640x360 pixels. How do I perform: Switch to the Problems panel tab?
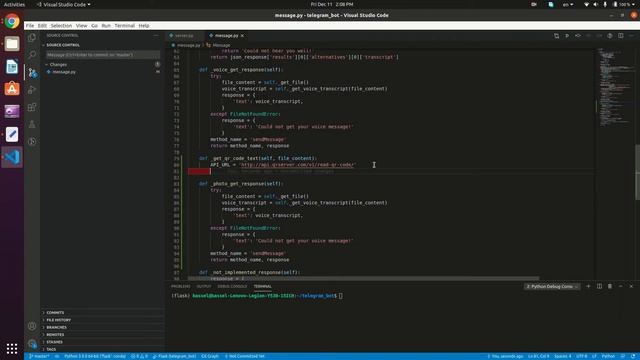tap(180, 287)
